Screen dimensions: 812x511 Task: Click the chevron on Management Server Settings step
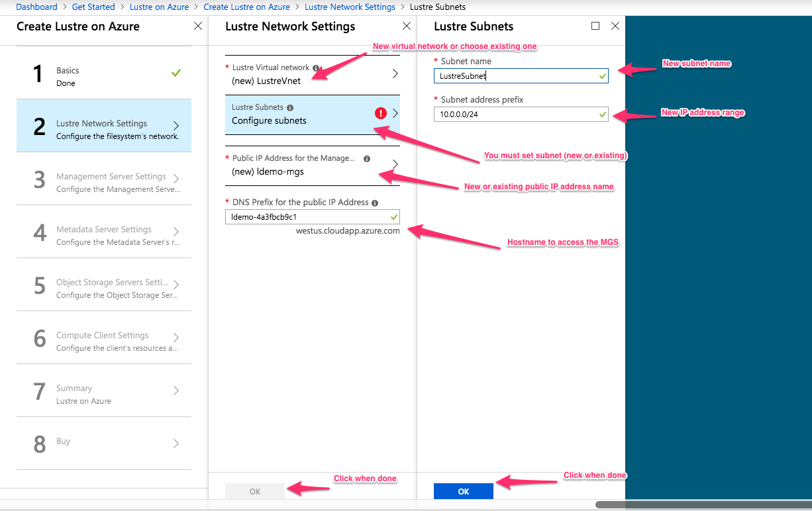pos(176,179)
